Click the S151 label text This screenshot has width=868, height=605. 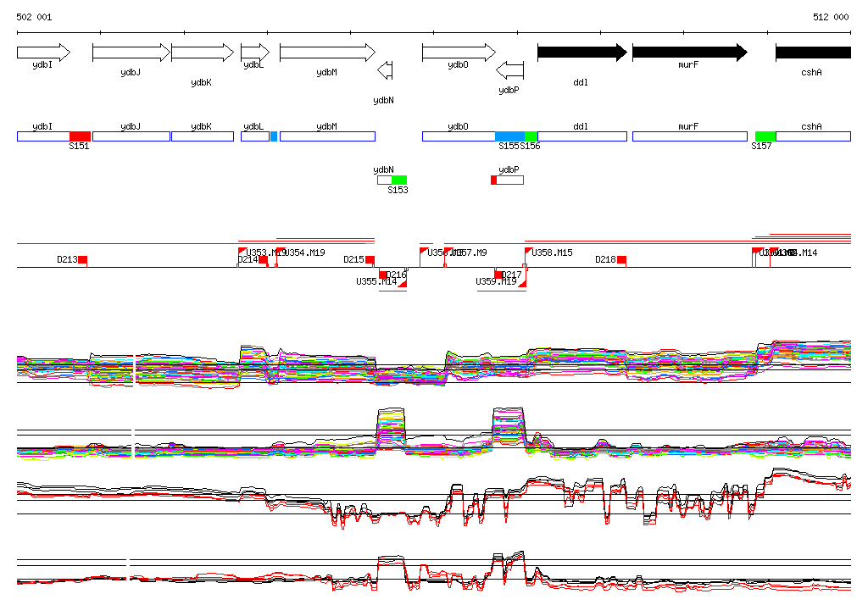point(79,146)
